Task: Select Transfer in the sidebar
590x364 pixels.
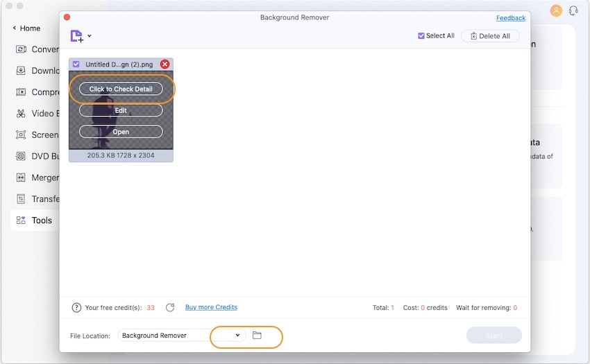Action: coord(37,199)
